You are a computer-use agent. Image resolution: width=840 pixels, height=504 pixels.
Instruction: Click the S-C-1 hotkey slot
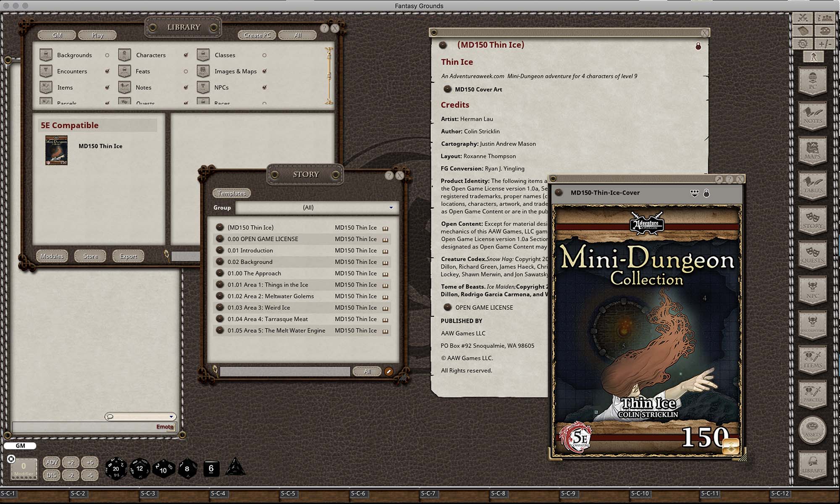[34, 496]
